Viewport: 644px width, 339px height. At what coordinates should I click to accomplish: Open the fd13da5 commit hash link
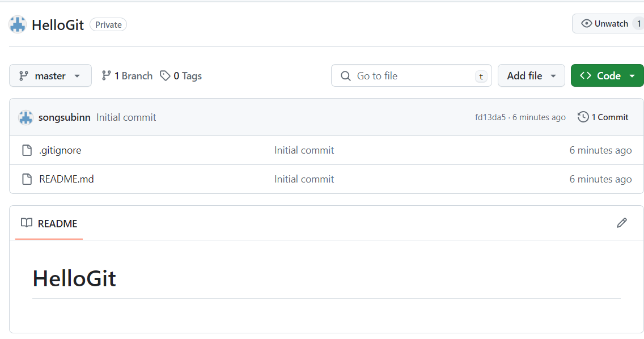point(490,117)
